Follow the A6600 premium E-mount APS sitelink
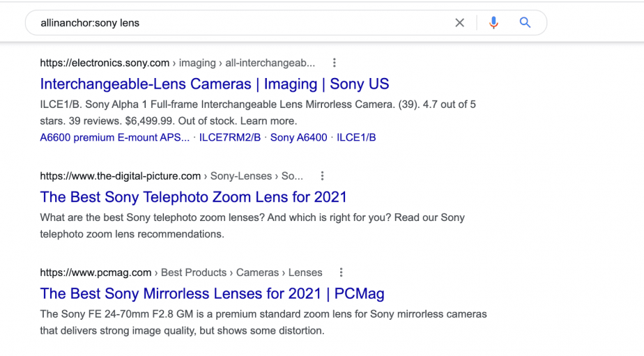Screen dimensions: 644x356 click(114, 137)
